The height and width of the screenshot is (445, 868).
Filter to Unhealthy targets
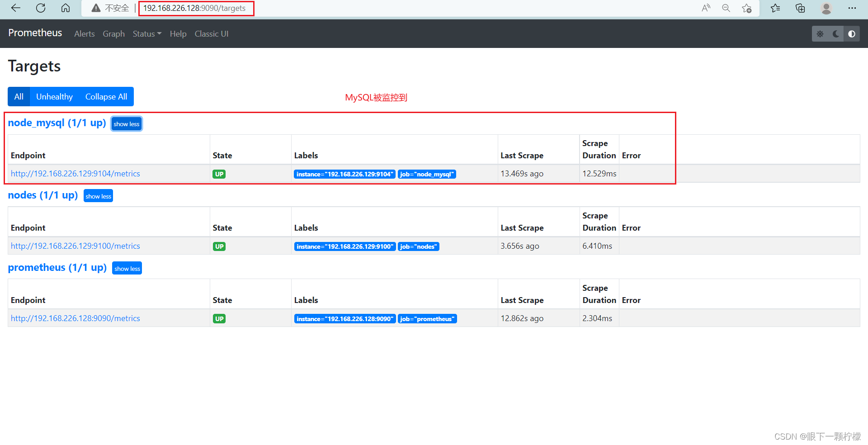[x=54, y=97]
